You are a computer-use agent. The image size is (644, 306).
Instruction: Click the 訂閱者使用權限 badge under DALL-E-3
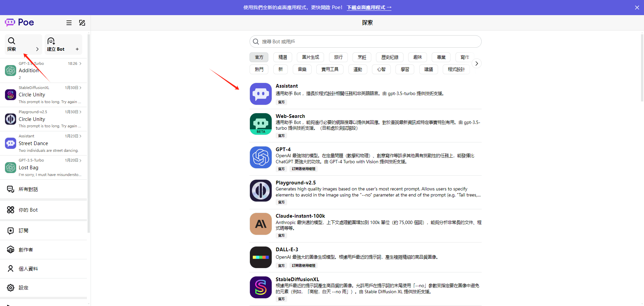[304, 266]
